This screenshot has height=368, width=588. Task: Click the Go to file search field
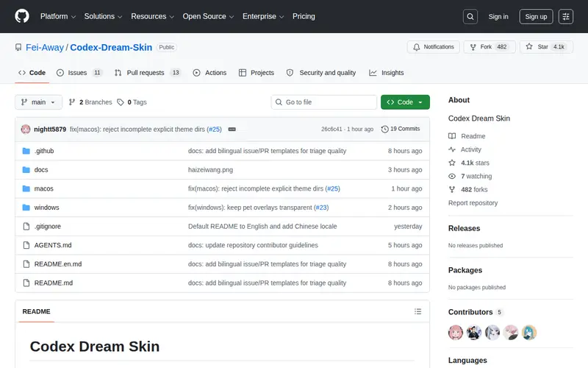(324, 102)
